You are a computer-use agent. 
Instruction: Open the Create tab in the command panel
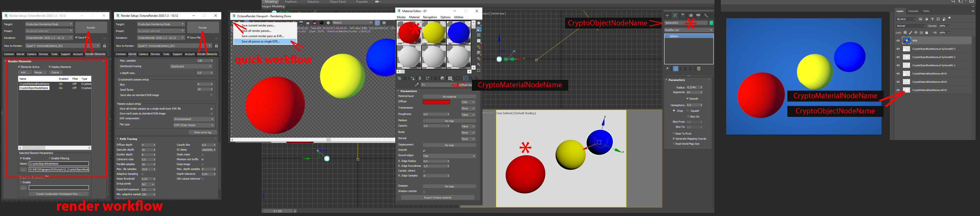click(667, 16)
